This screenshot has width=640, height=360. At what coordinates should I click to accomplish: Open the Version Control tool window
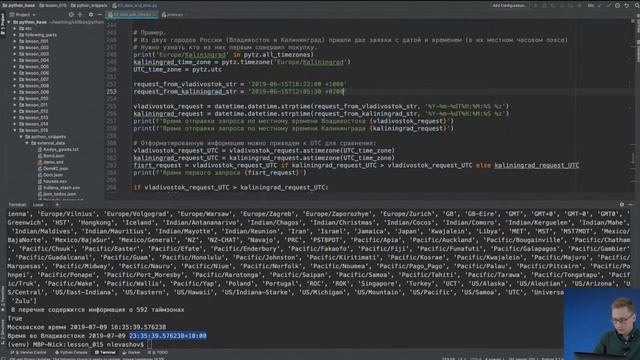click(29, 352)
